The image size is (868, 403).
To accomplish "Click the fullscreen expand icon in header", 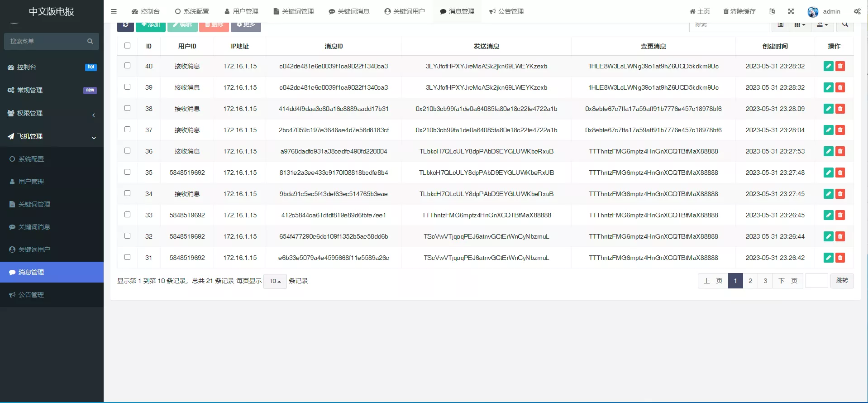I will point(791,11).
